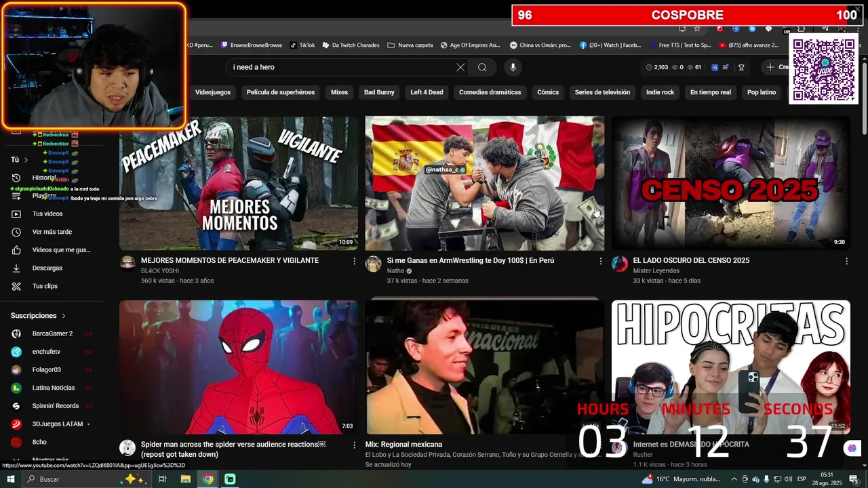The height and width of the screenshot is (488, 868).
Task: Clear the search box with the X icon
Action: [460, 67]
